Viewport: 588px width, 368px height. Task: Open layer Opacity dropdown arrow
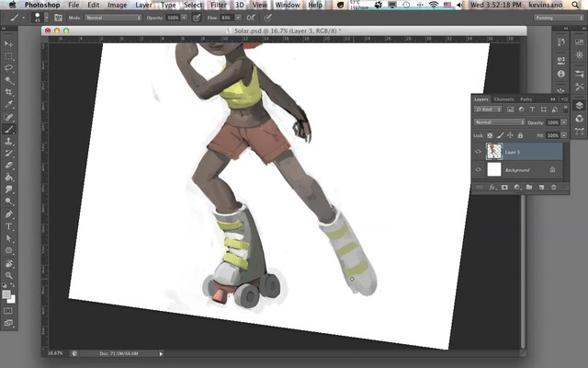[x=563, y=122]
